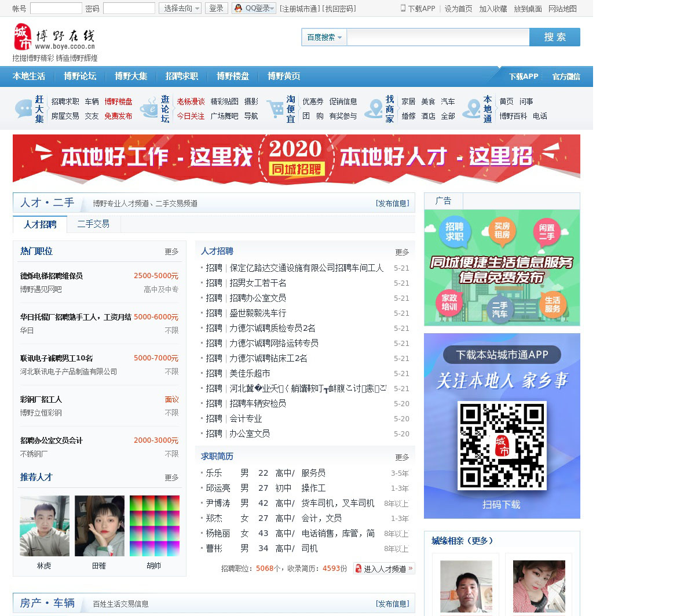
Task: Expand the 百度搜索 search engine dropdown
Action: coord(324,37)
